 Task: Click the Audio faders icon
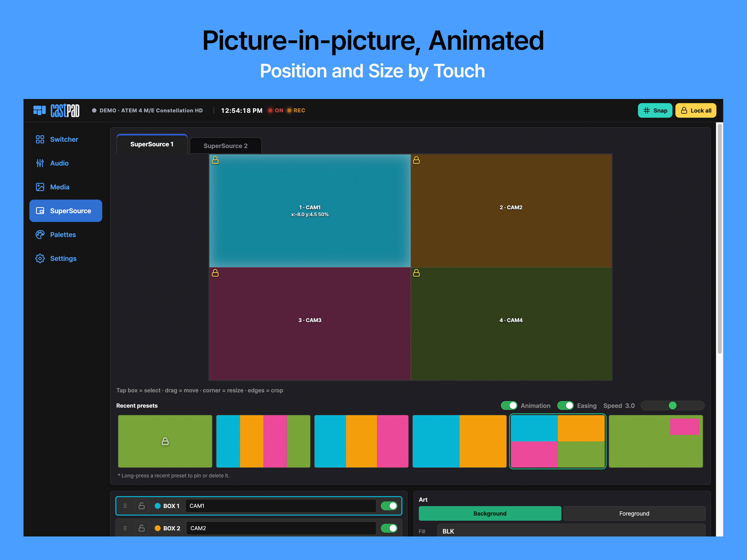click(x=40, y=163)
